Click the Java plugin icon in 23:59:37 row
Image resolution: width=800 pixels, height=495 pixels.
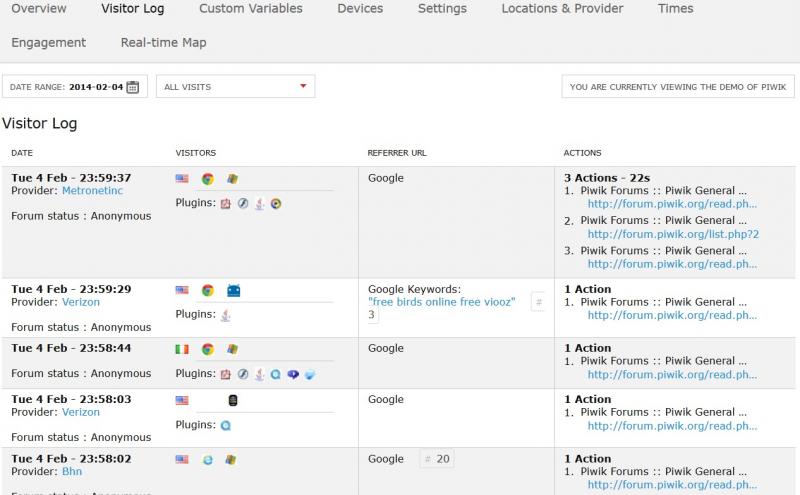click(x=259, y=204)
